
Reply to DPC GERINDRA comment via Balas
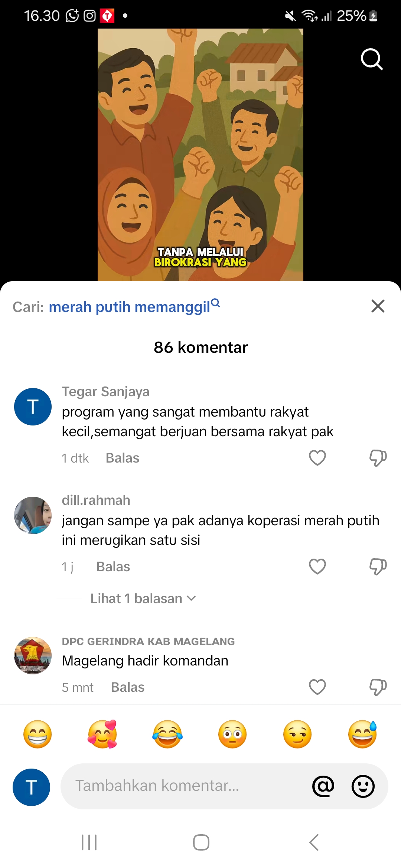(128, 687)
